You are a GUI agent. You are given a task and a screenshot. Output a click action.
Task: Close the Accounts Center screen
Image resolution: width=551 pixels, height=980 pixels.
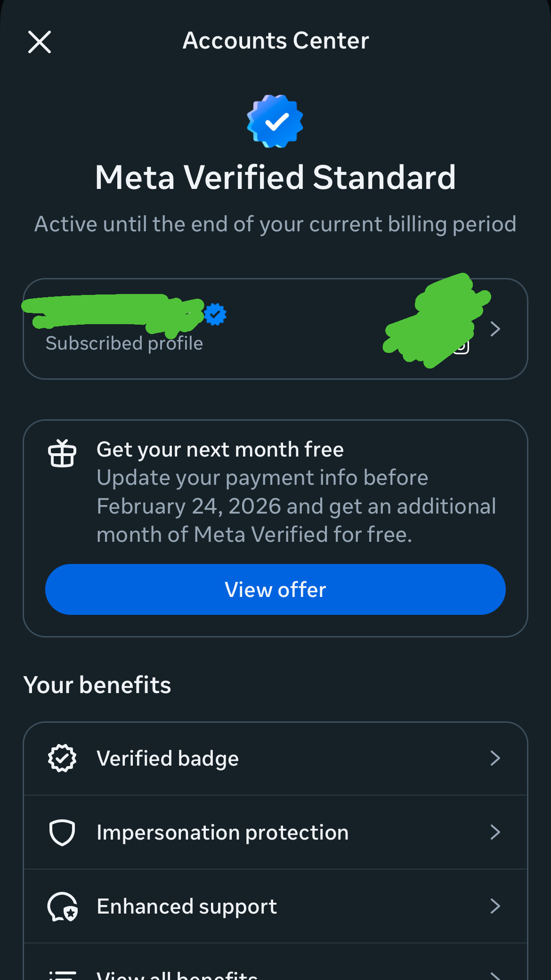coord(40,42)
